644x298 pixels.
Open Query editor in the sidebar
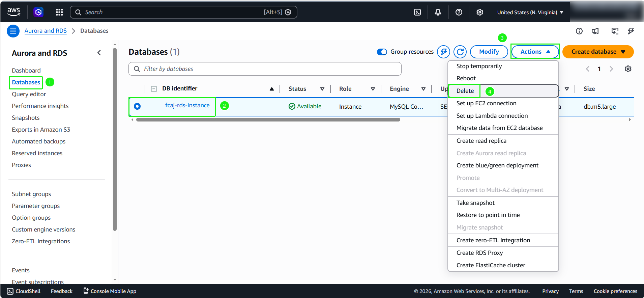pos(29,94)
